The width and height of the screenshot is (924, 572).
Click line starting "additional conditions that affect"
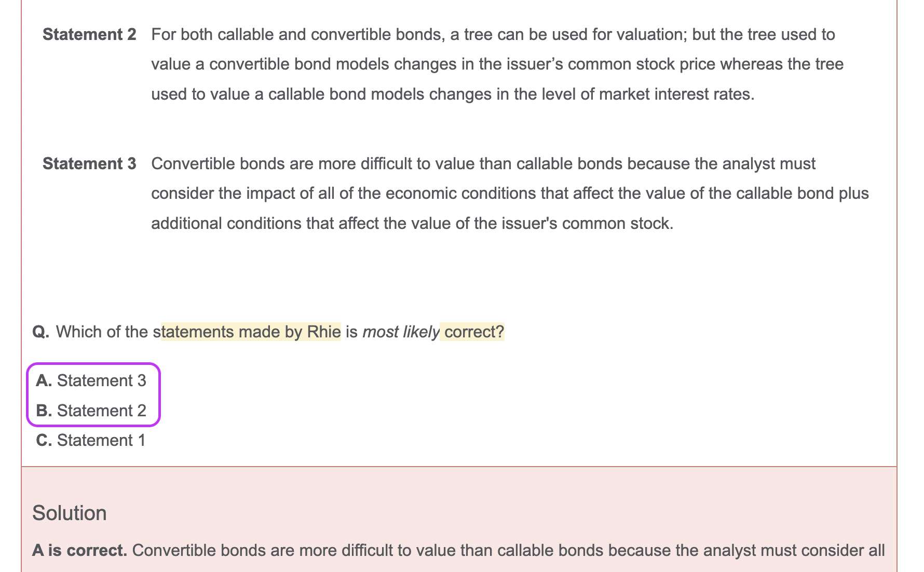[412, 223]
